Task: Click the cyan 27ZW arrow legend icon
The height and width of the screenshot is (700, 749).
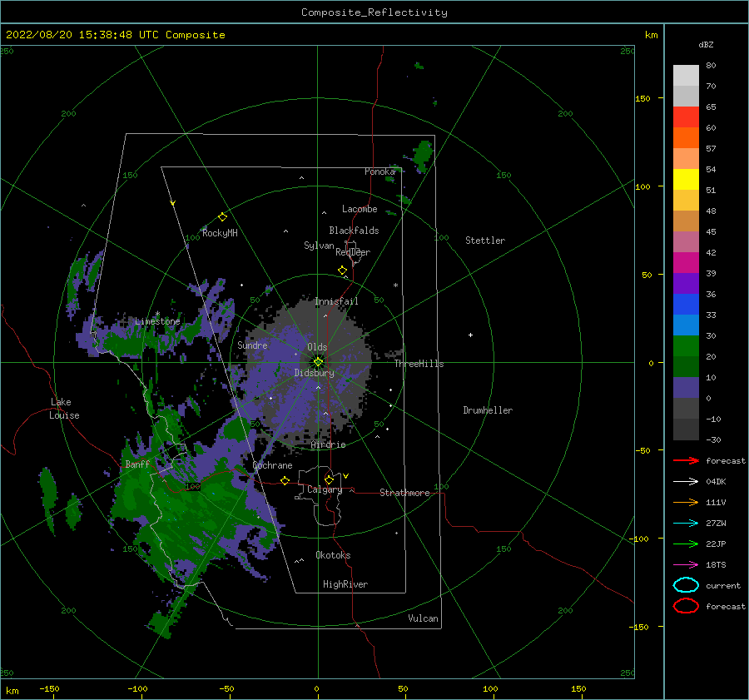Action: pyautogui.click(x=686, y=524)
